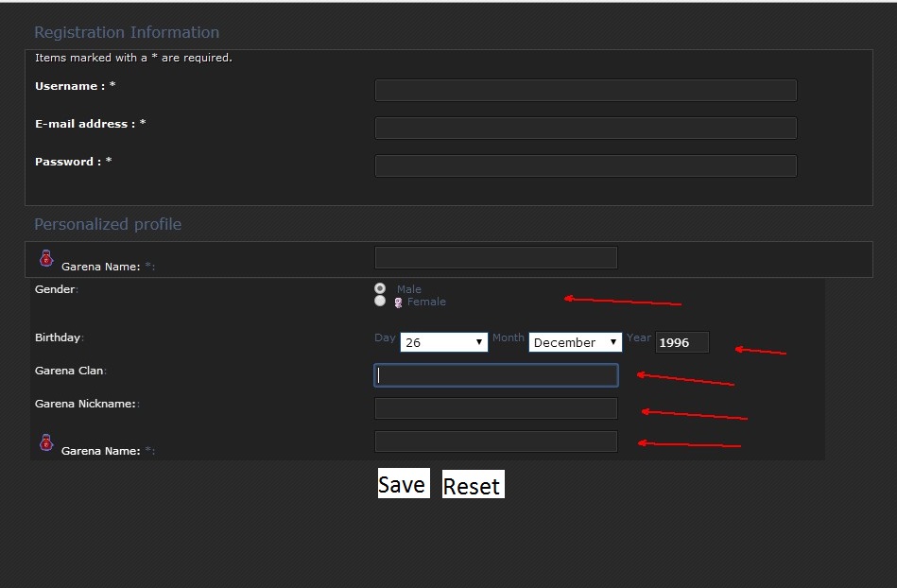Image resolution: width=897 pixels, height=588 pixels.
Task: Select the Male gender radio button
Action: pyautogui.click(x=380, y=288)
